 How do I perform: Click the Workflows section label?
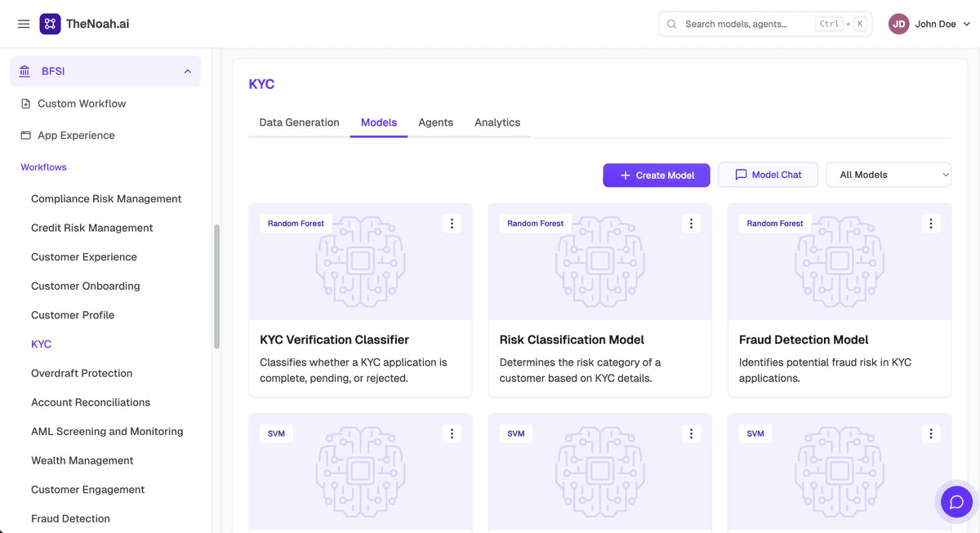click(x=43, y=167)
